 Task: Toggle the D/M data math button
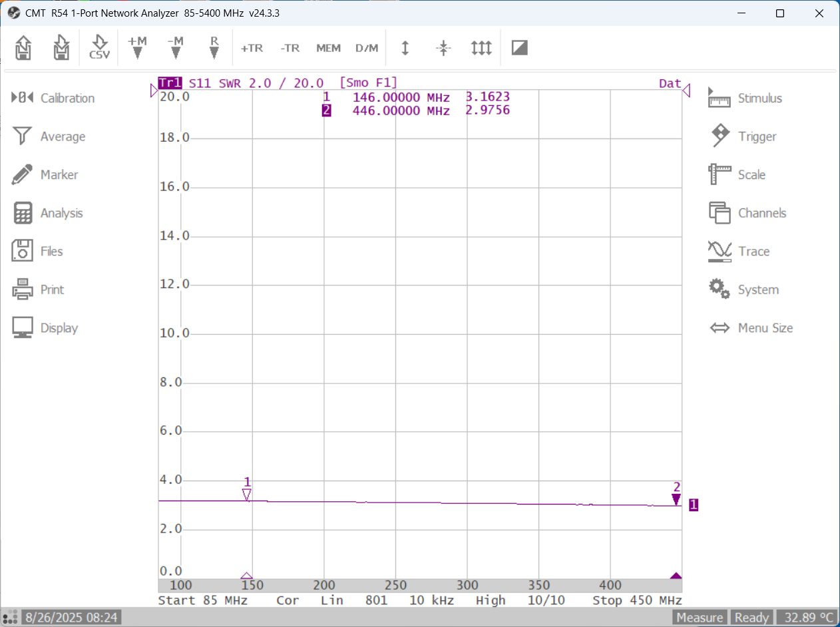366,48
